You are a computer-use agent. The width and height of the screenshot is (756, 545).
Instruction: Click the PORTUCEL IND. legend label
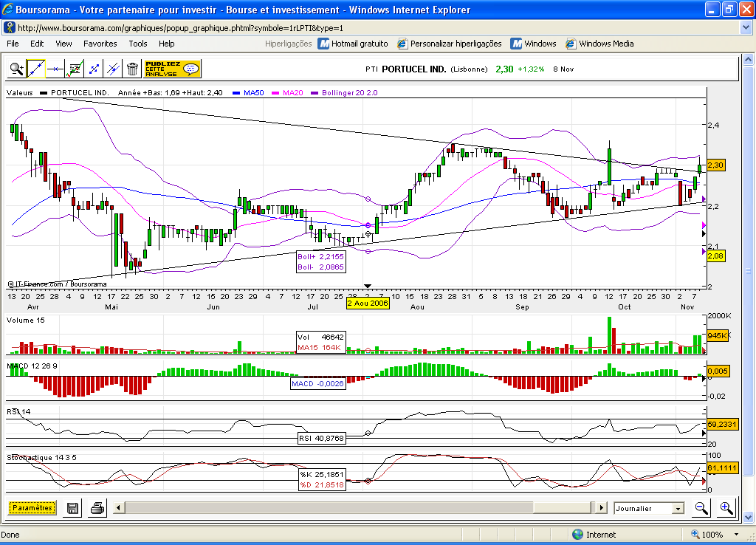tap(80, 92)
